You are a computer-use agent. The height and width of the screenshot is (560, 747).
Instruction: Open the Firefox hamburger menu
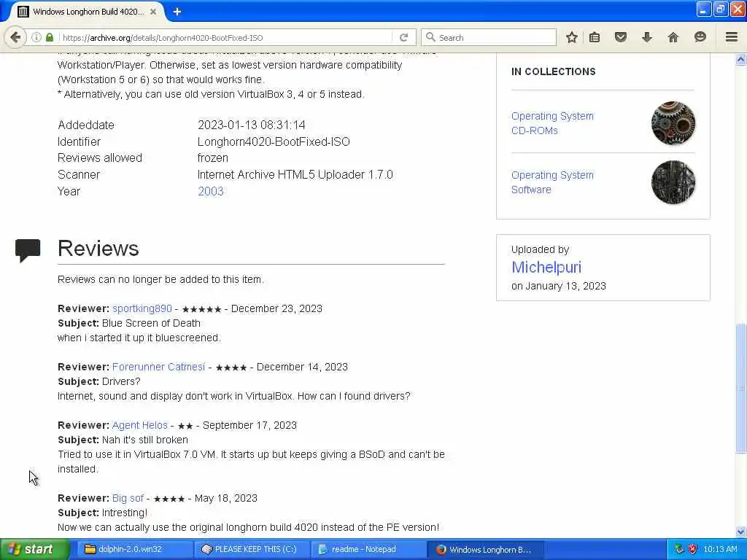(732, 37)
